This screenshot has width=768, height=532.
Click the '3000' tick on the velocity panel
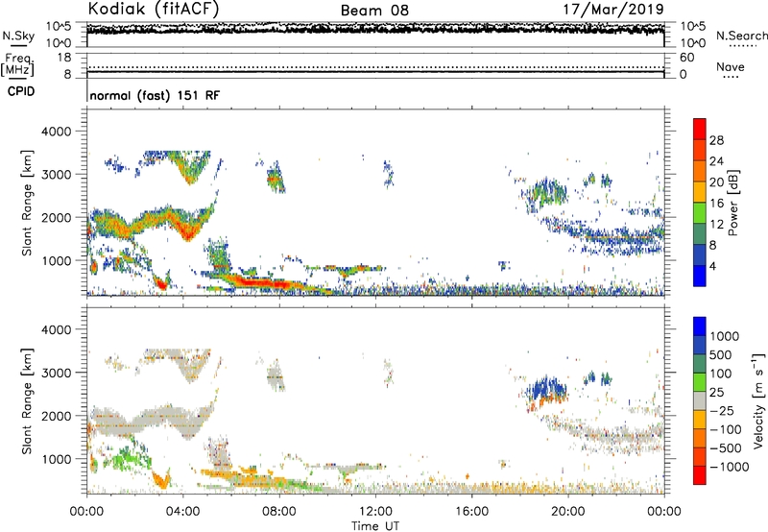[57, 373]
